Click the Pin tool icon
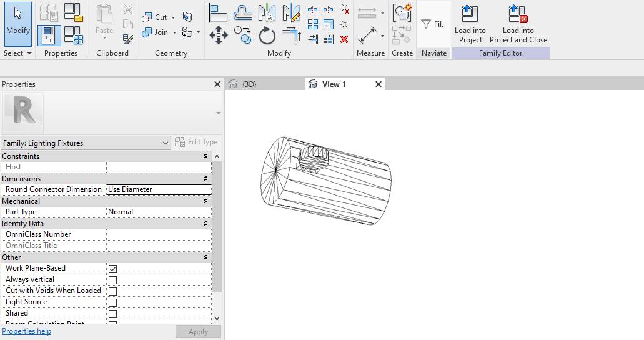The height and width of the screenshot is (340, 644). click(x=344, y=24)
